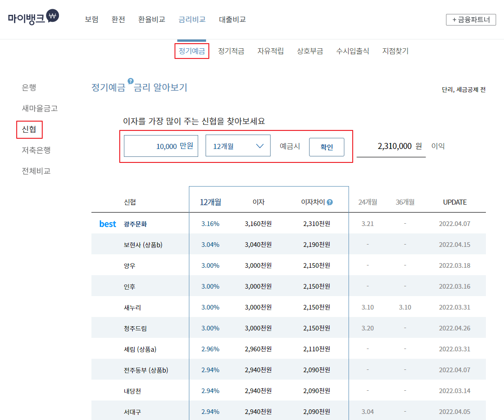This screenshot has height=420, width=504.
Task: Open the 환전 menu
Action: (x=118, y=19)
